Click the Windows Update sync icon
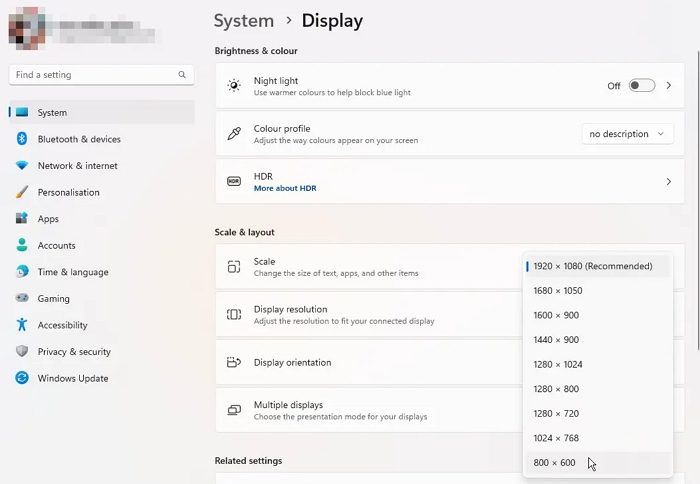Image resolution: width=700 pixels, height=484 pixels. pos(22,378)
